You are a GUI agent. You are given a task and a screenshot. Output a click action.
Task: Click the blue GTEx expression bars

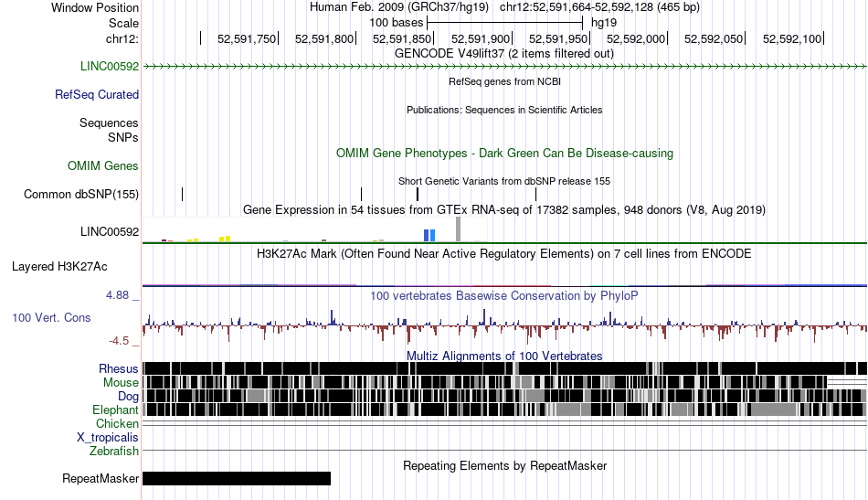point(429,235)
